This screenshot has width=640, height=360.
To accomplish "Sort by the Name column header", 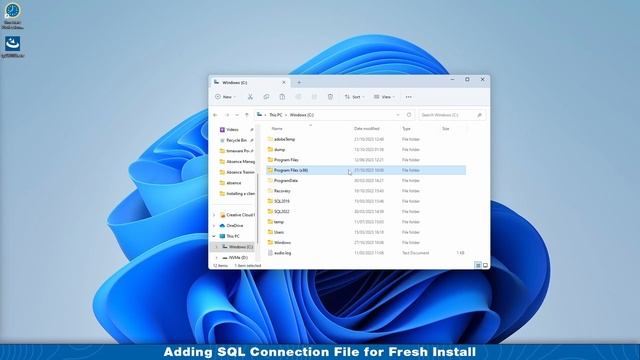I will coord(277,129).
